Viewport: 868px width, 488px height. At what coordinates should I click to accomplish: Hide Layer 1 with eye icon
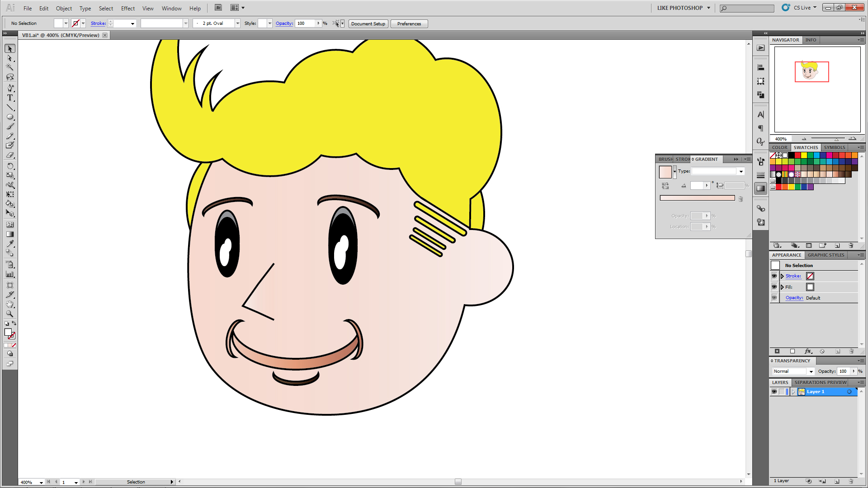tap(774, 392)
